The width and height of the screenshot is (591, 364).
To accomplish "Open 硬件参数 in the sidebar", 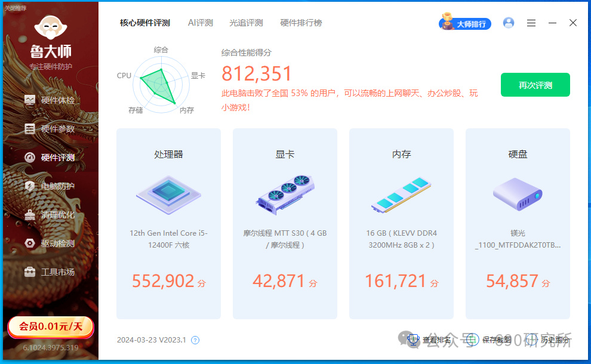I will click(x=51, y=129).
